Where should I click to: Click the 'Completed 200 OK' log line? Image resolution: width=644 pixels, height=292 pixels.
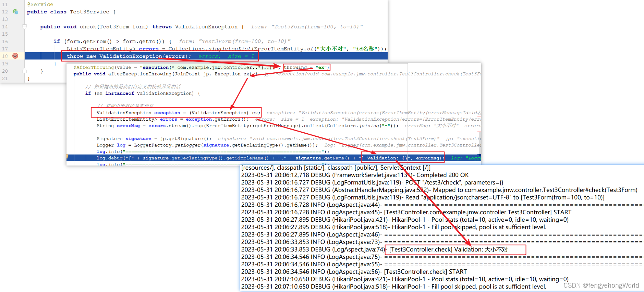(355, 175)
